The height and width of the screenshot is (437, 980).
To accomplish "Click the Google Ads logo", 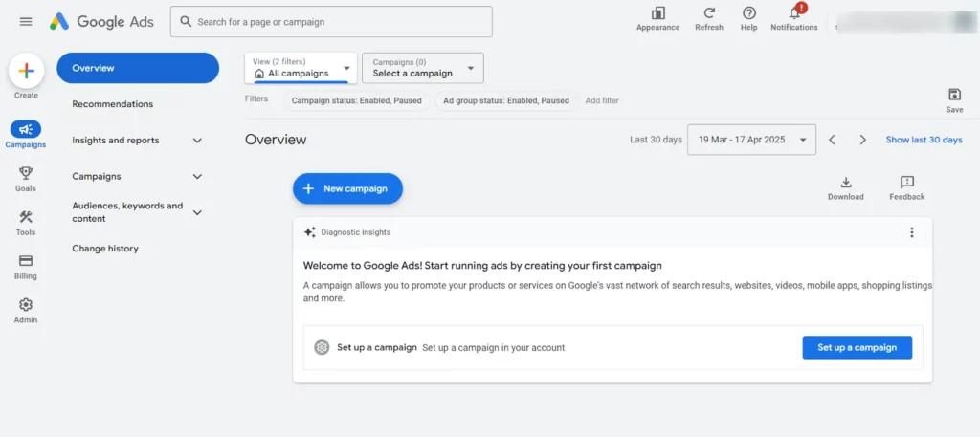I will click(101, 22).
